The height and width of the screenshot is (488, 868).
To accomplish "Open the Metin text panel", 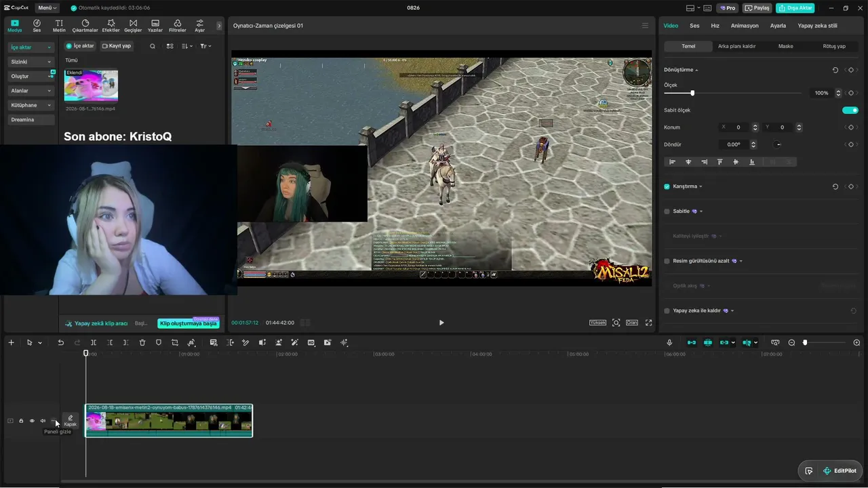I will pos(59,26).
